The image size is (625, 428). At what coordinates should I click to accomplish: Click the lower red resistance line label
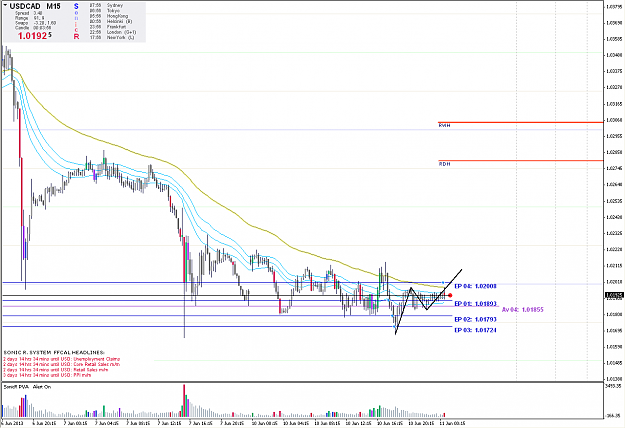point(444,164)
